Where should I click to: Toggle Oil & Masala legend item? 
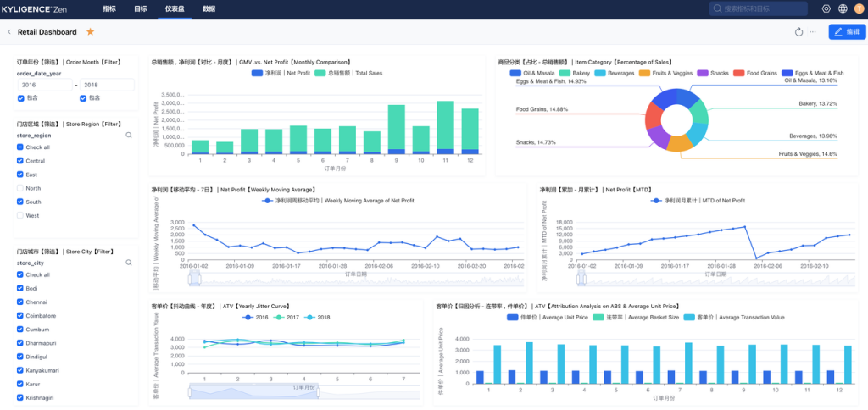point(532,73)
